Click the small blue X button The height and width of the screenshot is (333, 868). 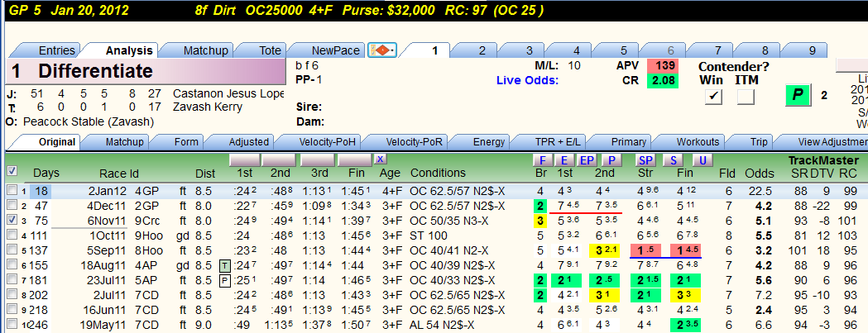click(x=380, y=159)
